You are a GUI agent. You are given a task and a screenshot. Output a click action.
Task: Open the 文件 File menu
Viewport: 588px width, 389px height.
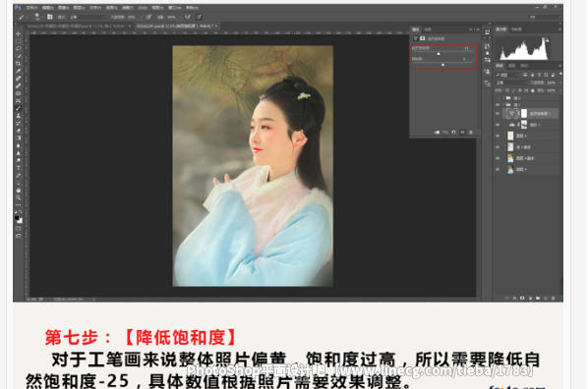point(31,8)
